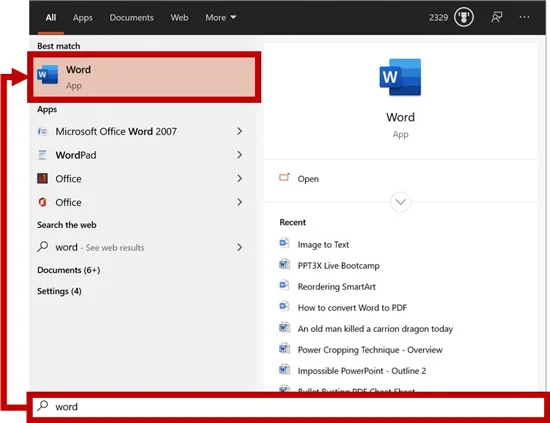Click the file icon beside Image to Text

(284, 243)
